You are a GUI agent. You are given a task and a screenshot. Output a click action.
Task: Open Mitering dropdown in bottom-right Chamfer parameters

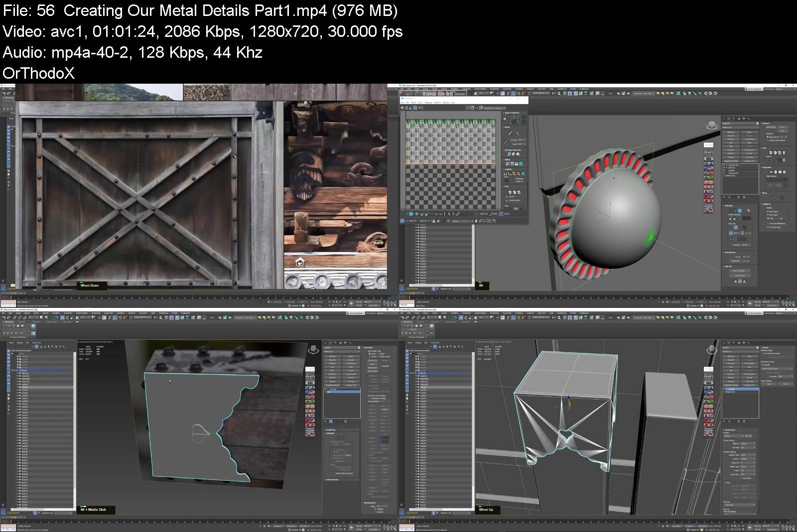coord(748,444)
